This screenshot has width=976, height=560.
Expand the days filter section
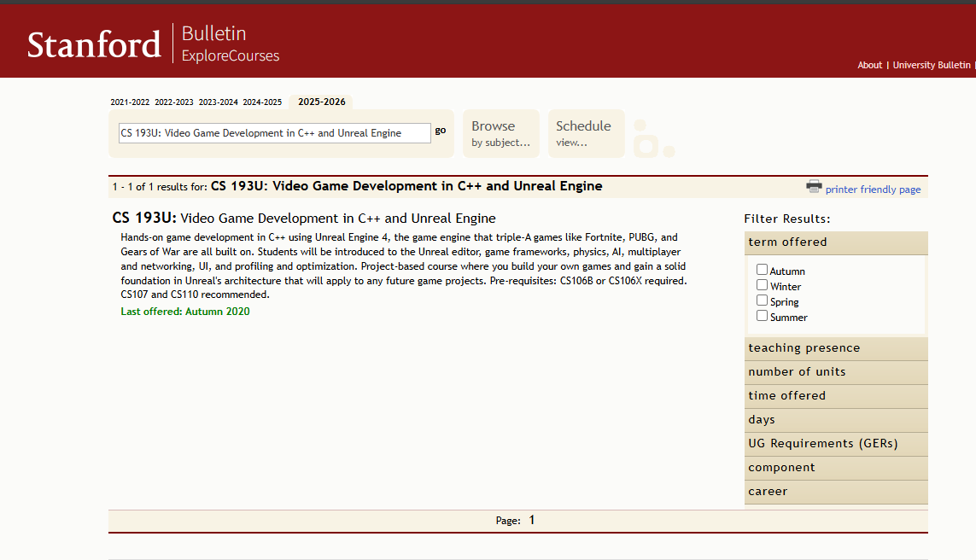click(x=836, y=420)
